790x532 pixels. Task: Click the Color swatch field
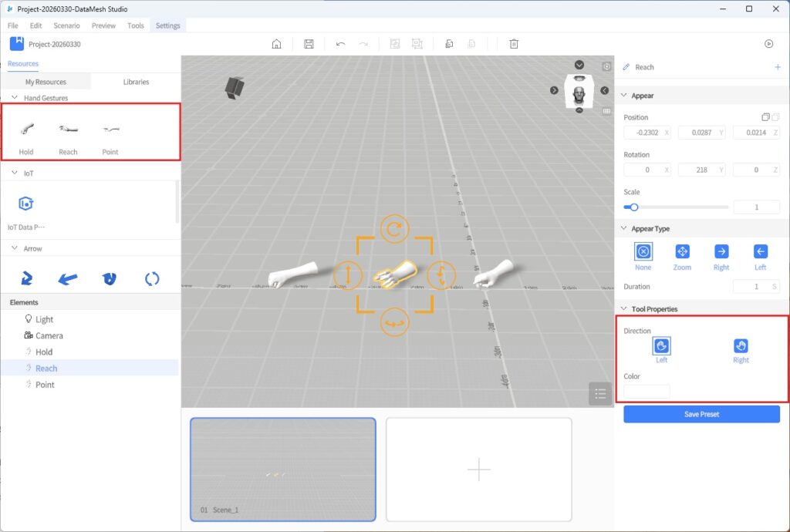tap(647, 391)
